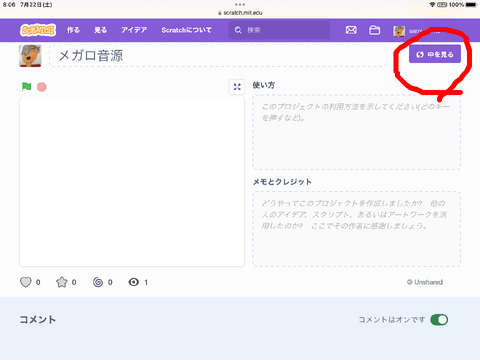The image size is (480, 360).
Task: Favorite the project with star icon
Action: coord(62,282)
